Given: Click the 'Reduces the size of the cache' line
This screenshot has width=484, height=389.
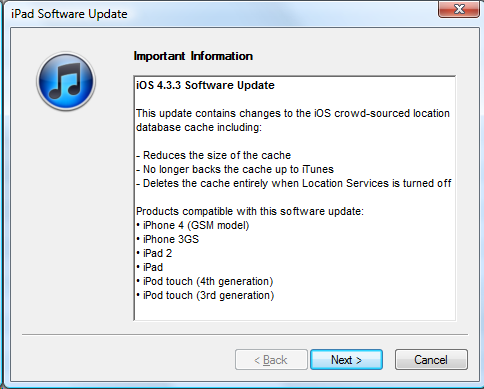Looking at the screenshot, I should coord(214,155).
